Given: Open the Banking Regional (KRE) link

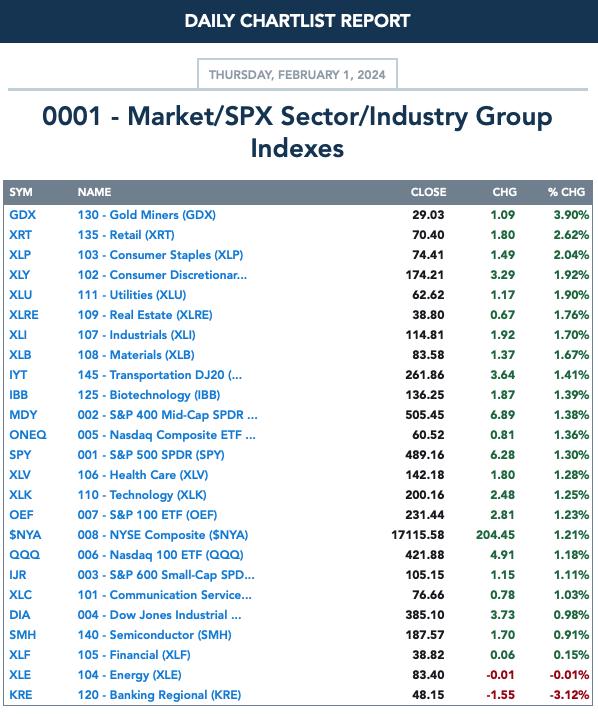Looking at the screenshot, I should pyautogui.click(x=159, y=695).
